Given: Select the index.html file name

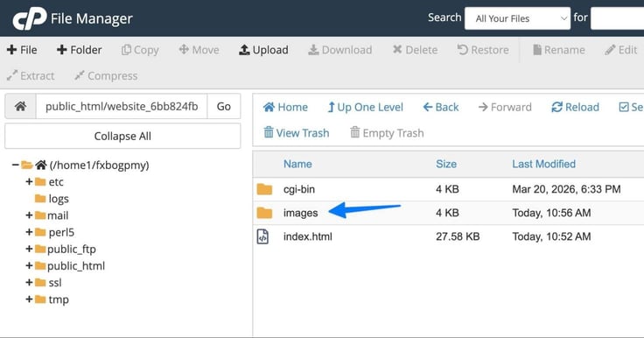Looking at the screenshot, I should coord(308,236).
